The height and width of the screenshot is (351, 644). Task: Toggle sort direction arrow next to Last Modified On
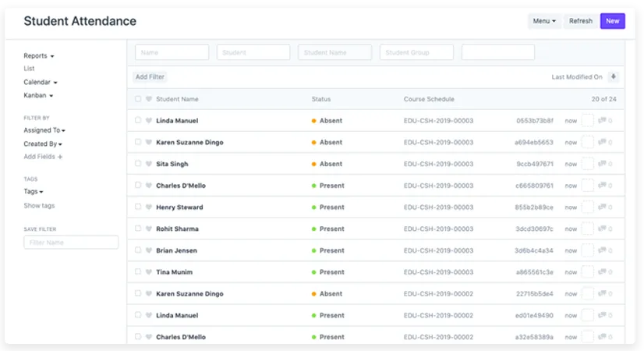(x=614, y=77)
